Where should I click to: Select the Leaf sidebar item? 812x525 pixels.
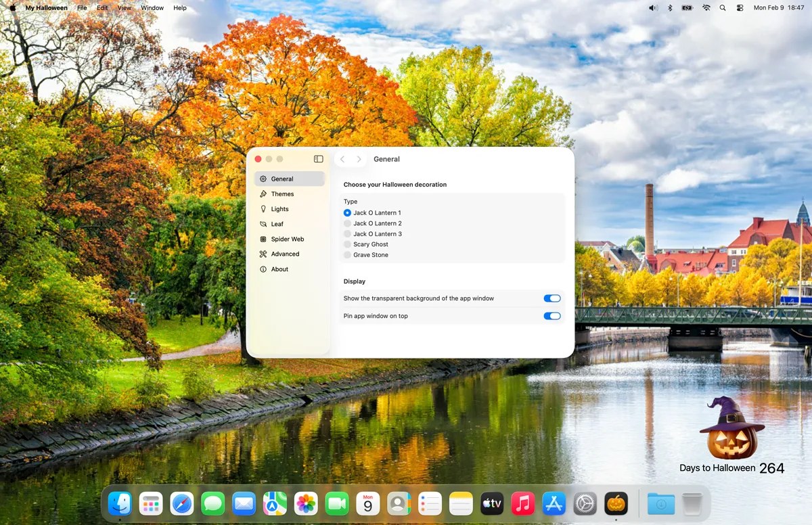(277, 224)
